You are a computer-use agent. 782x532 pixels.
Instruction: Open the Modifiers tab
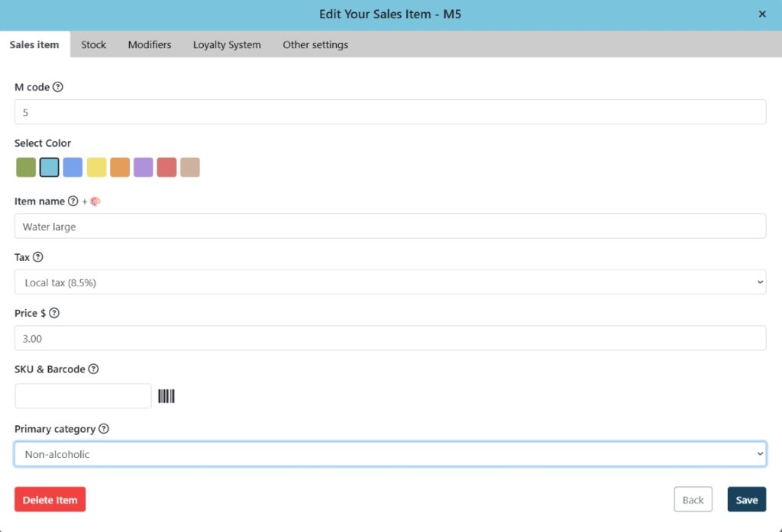pyautogui.click(x=150, y=45)
